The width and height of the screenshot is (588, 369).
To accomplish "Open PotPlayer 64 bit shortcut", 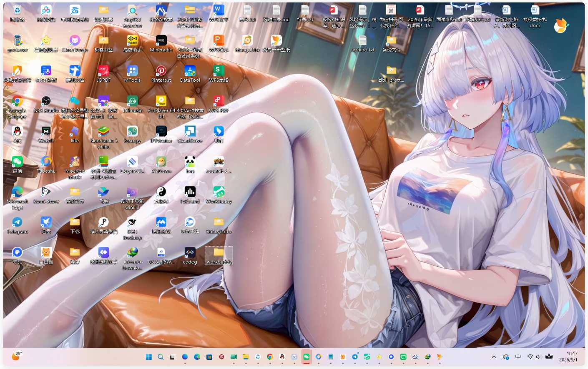I will click(x=161, y=107).
